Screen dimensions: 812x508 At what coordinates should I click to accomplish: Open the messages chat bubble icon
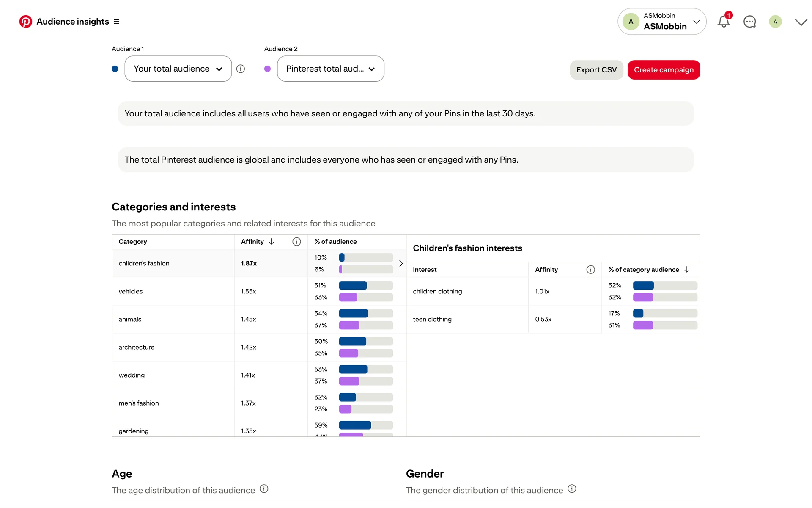coord(749,22)
